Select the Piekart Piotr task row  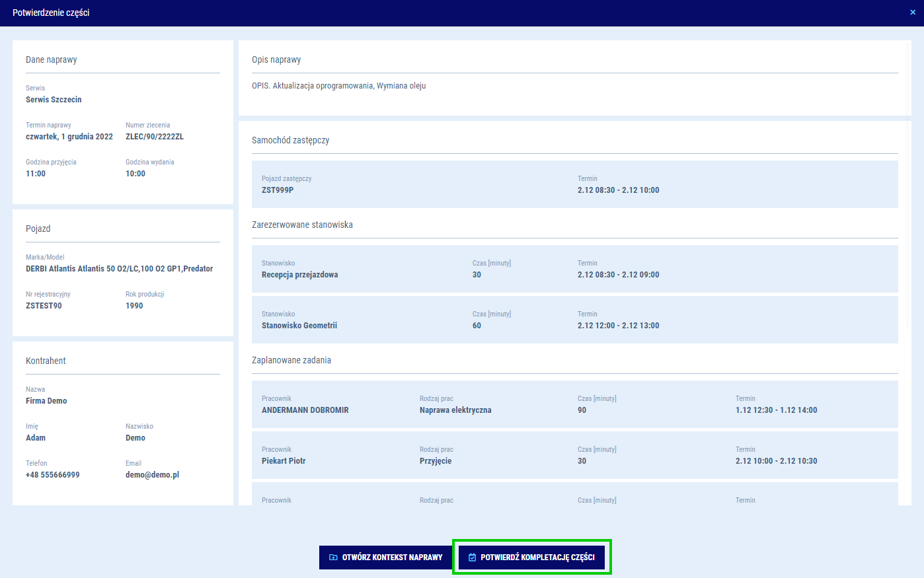(574, 455)
